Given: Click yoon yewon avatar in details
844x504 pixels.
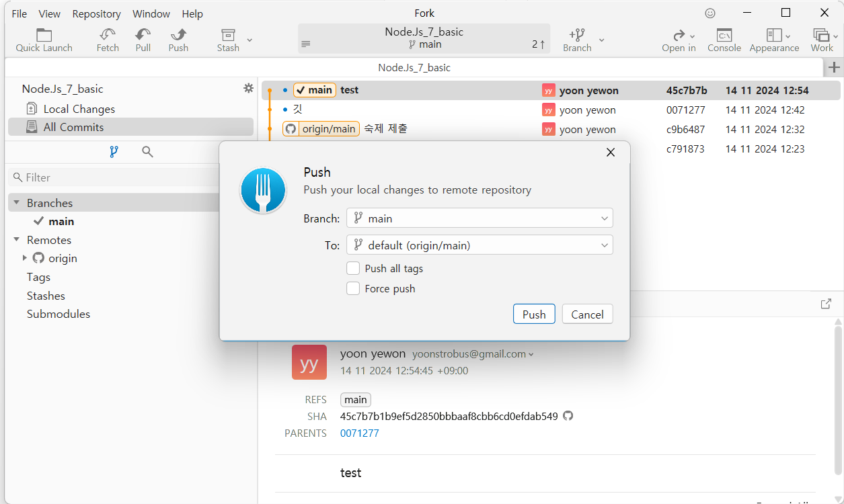Looking at the screenshot, I should (x=309, y=362).
